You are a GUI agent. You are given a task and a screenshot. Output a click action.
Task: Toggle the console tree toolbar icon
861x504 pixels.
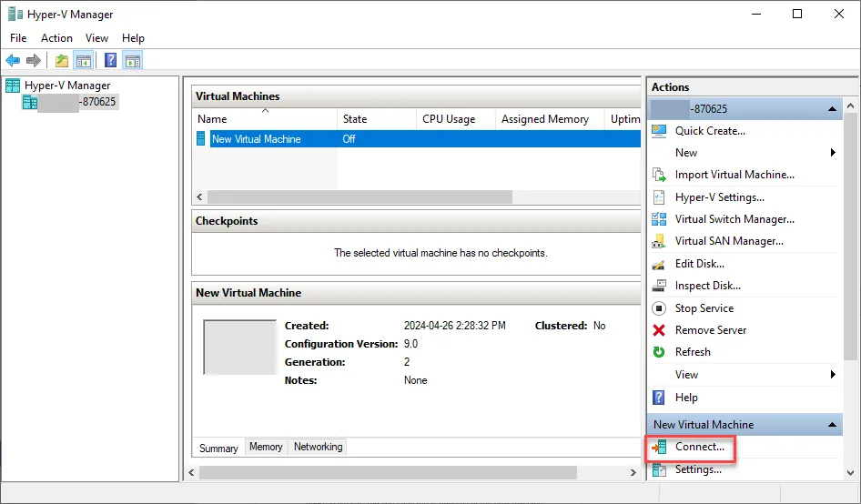point(84,60)
